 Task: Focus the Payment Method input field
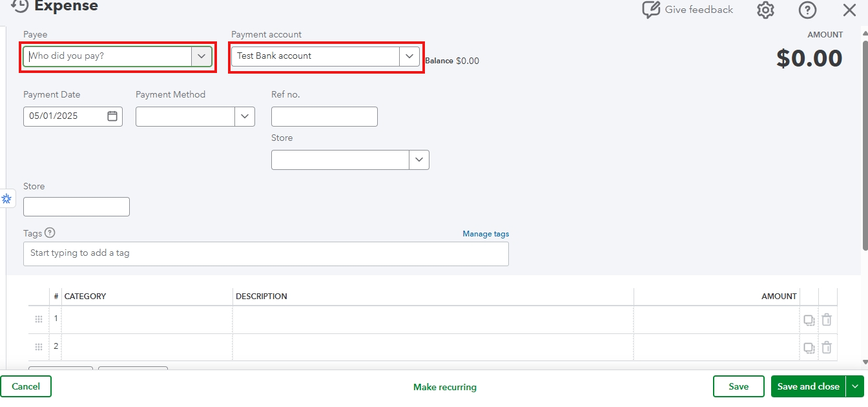tap(185, 116)
